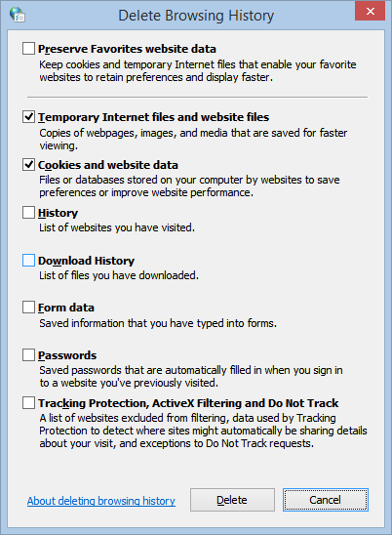Click the Delete Browsing History title text

(196, 16)
